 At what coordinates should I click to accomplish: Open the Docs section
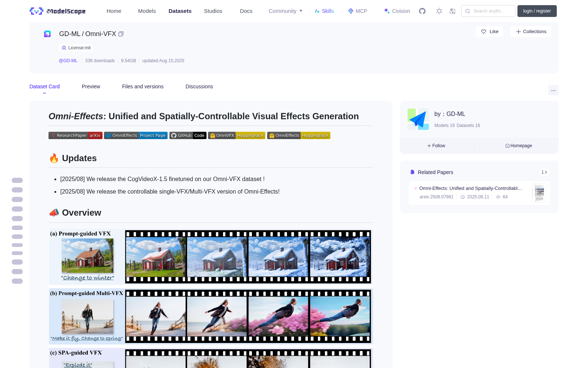pyautogui.click(x=246, y=11)
